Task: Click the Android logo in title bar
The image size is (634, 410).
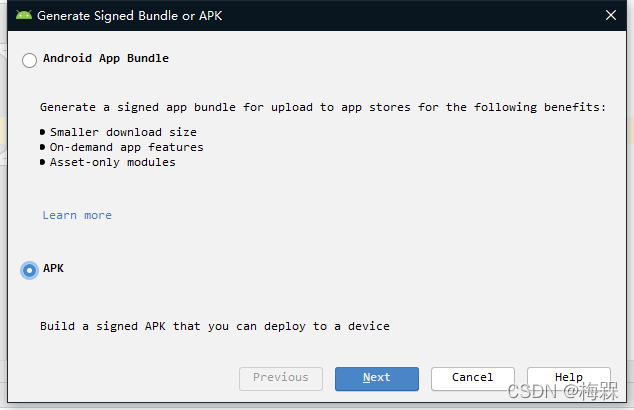Action: (24, 15)
